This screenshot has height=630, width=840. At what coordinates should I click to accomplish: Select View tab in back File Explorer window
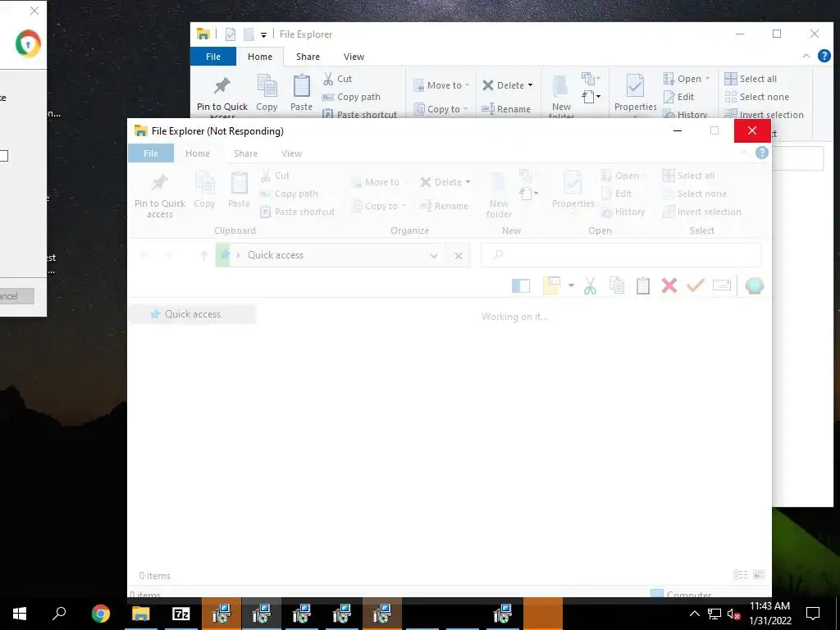coord(354,57)
